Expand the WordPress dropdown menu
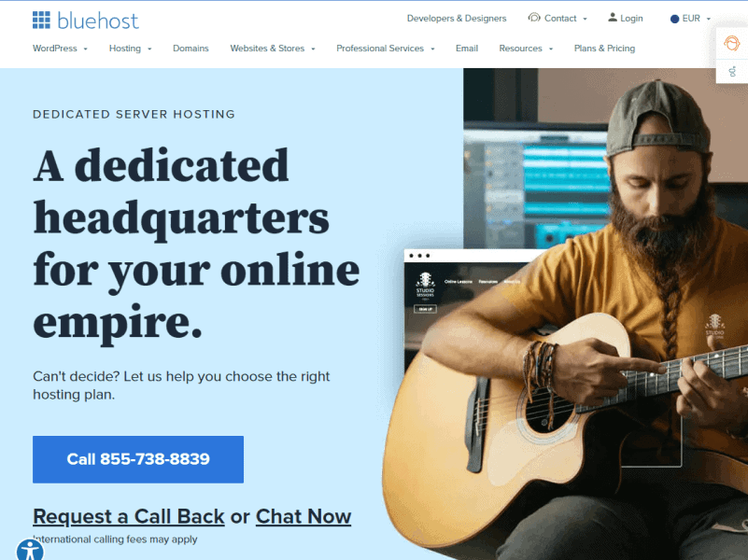 click(60, 49)
